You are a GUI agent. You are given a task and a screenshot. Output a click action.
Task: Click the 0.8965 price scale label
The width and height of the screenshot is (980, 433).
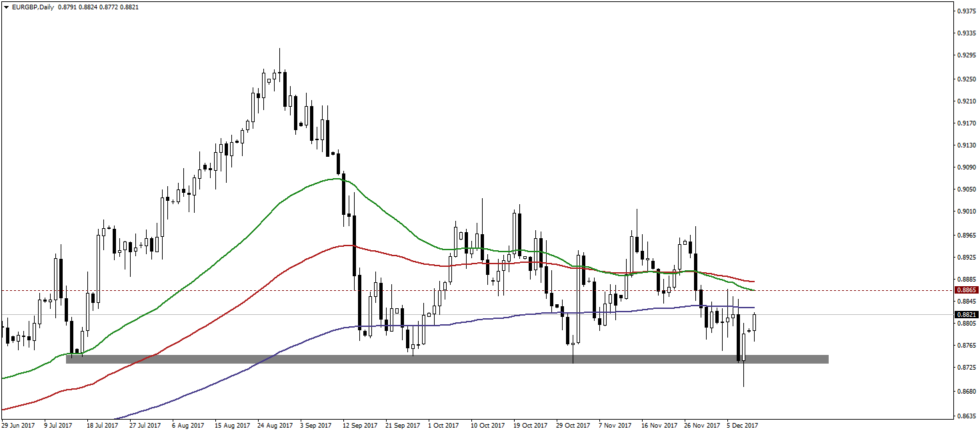pos(967,236)
